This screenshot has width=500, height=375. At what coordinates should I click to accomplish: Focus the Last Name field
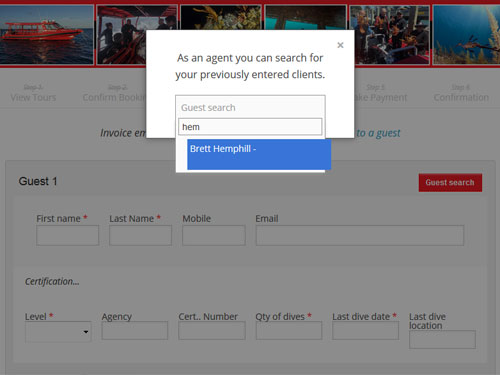click(x=140, y=235)
